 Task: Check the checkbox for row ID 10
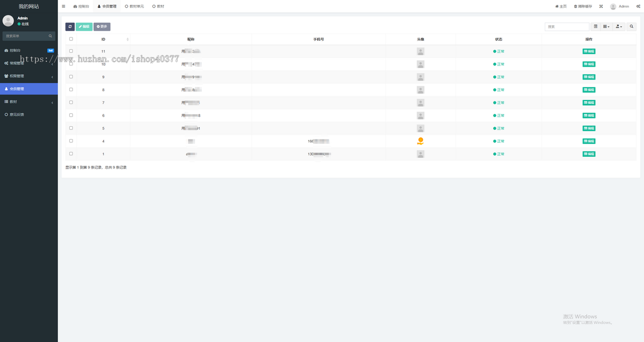[x=71, y=64]
